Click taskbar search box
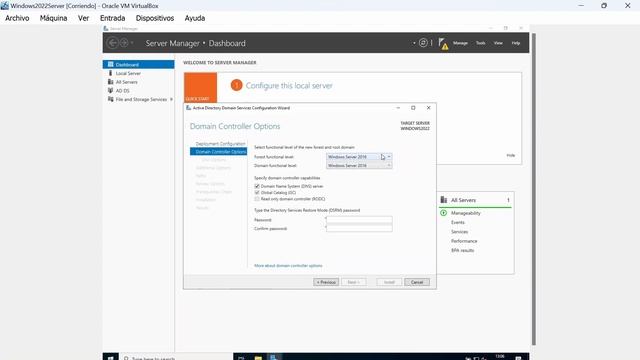The width and height of the screenshot is (640, 360). coord(176,357)
